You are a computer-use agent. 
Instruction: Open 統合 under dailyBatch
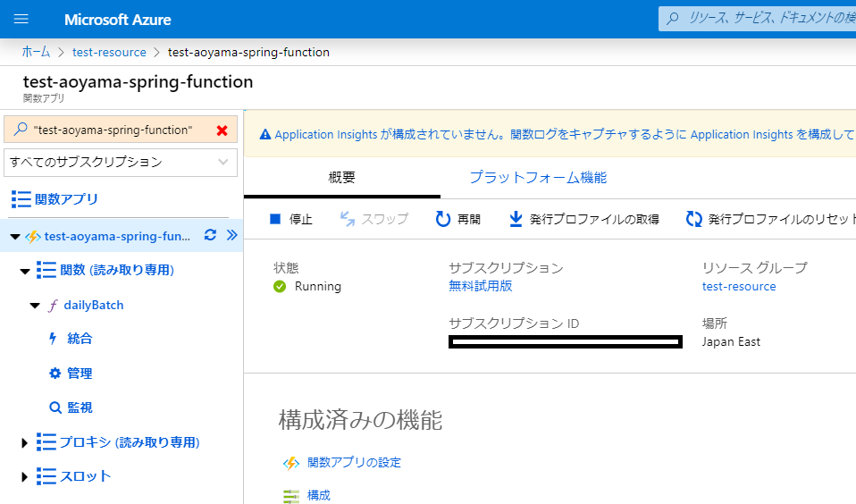tap(80, 339)
